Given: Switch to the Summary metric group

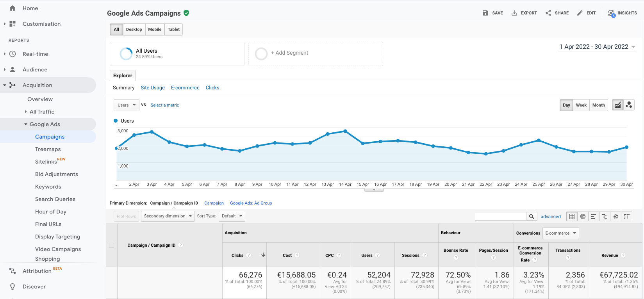Looking at the screenshot, I should coord(123,88).
